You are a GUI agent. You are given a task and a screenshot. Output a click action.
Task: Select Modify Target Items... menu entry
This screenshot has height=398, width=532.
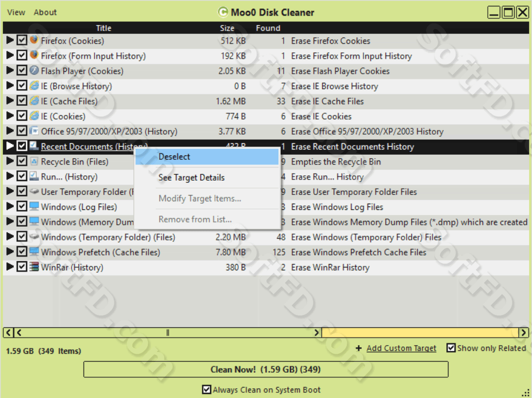tap(207, 198)
